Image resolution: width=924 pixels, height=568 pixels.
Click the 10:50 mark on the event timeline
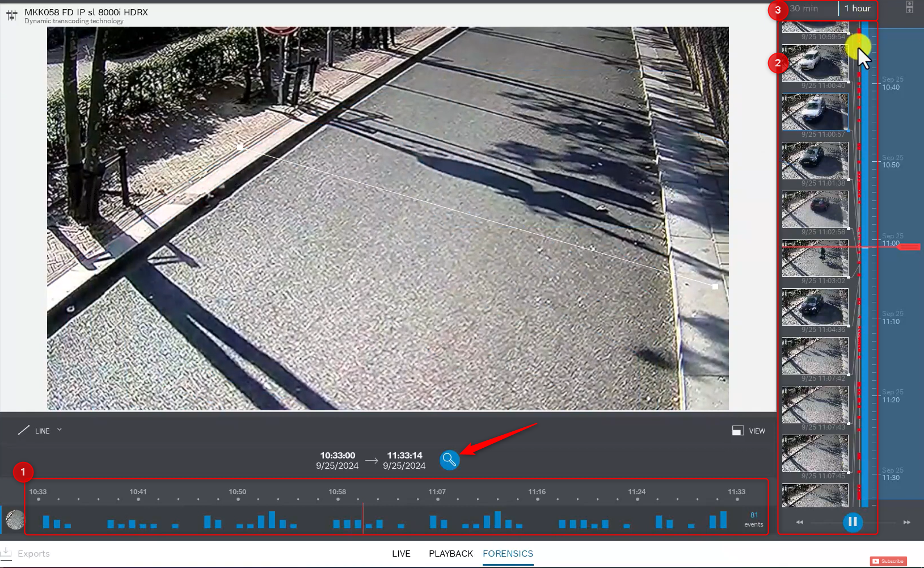[238, 492]
